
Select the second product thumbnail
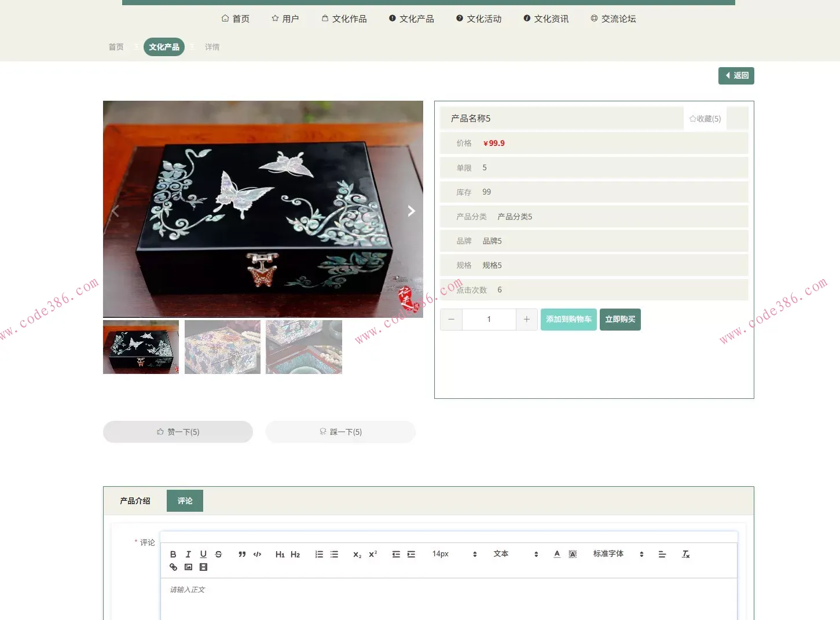point(222,347)
